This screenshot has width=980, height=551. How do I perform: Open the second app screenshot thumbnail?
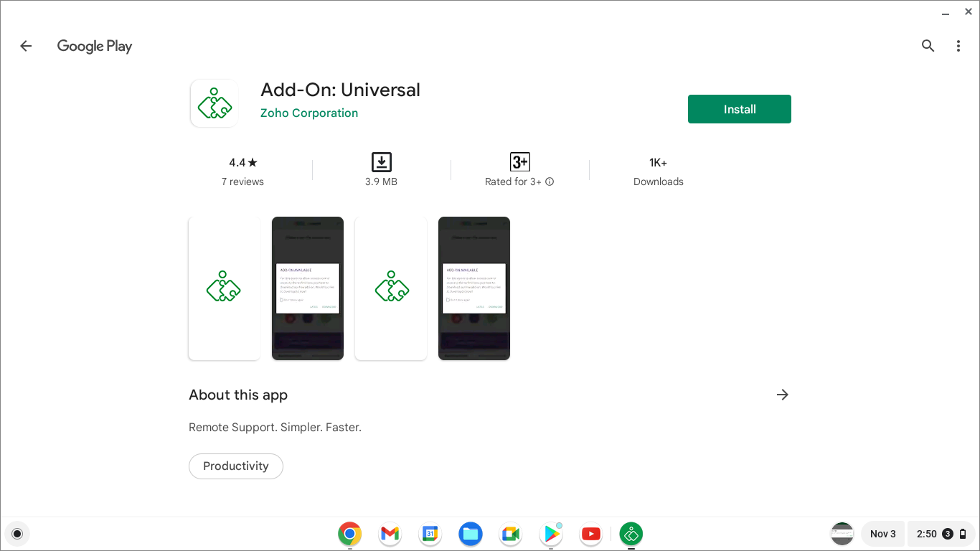[307, 288]
